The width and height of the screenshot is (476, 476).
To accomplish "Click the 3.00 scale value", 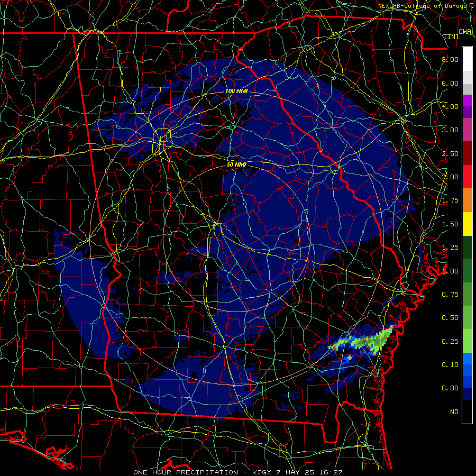I will tap(450, 130).
